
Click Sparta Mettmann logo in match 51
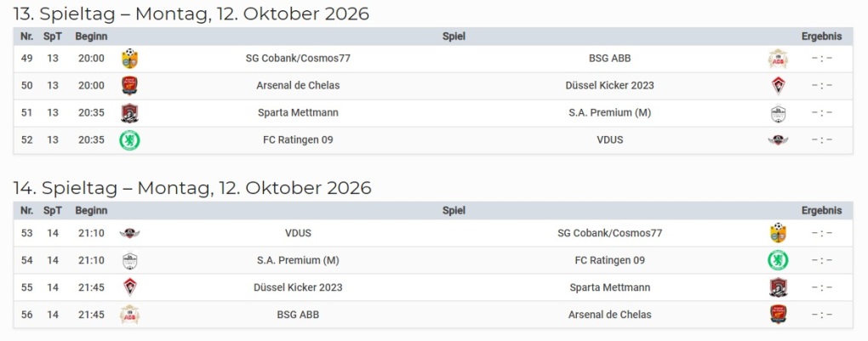point(129,113)
